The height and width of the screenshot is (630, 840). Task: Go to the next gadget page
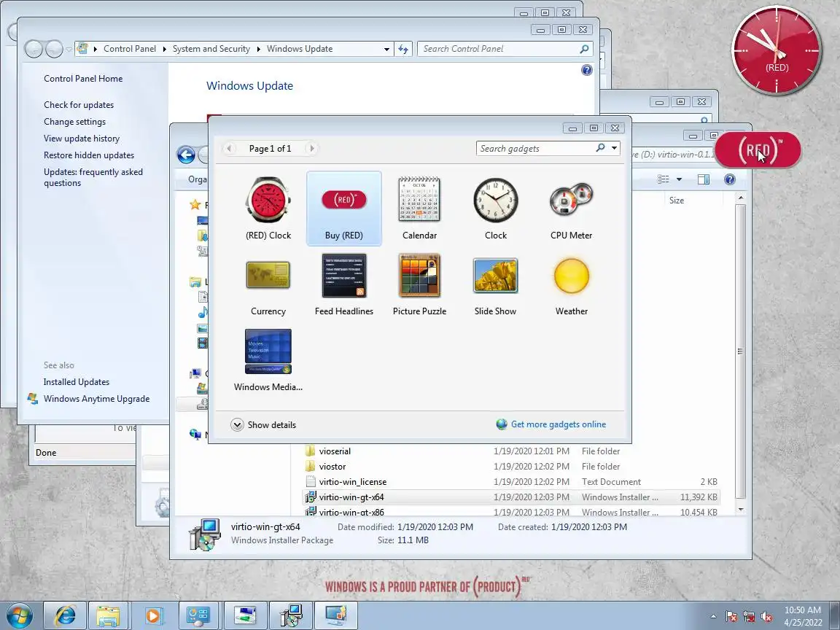[312, 149]
